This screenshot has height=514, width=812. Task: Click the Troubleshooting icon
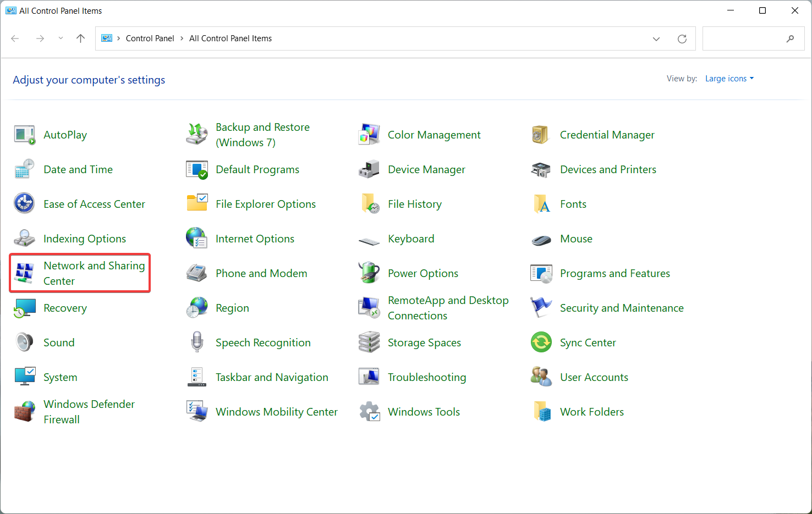pyautogui.click(x=369, y=377)
